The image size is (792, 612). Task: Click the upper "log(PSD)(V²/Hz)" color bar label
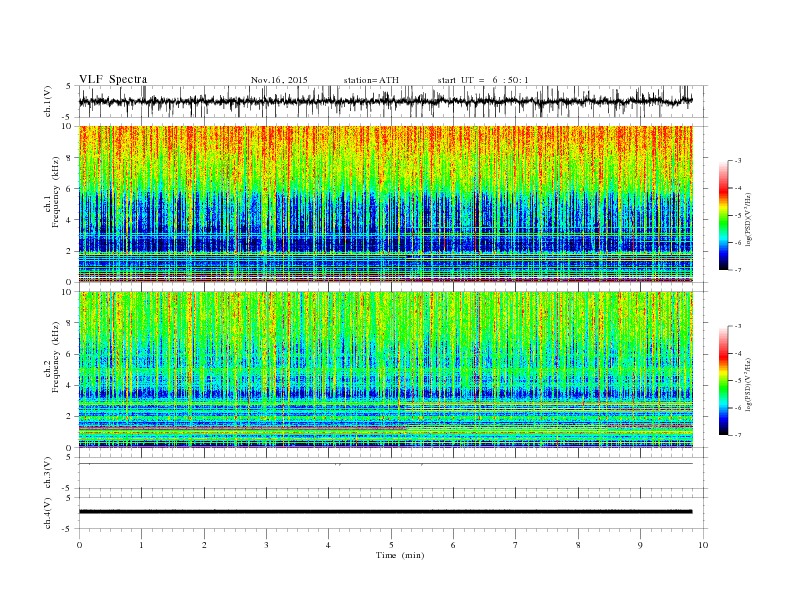748,219
